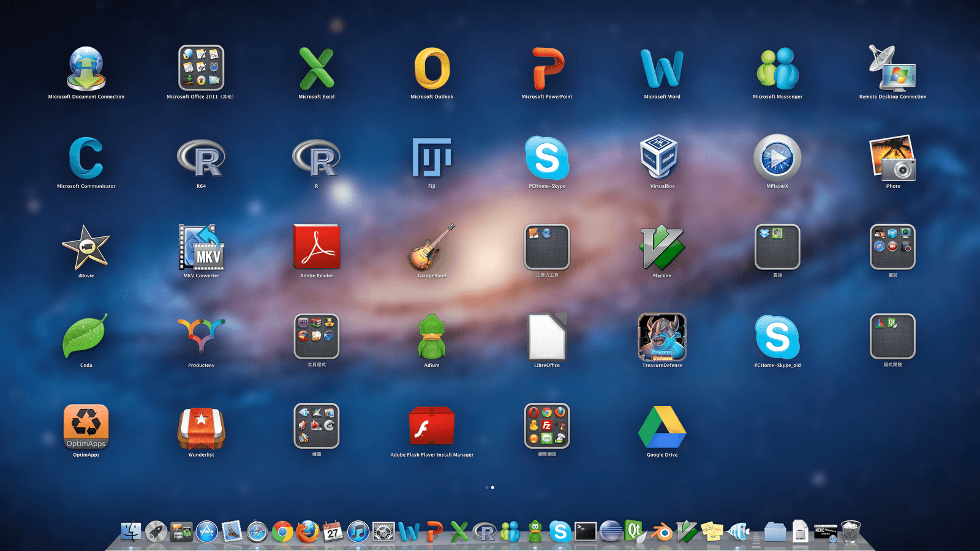Open GarageBand guitar icon

(x=432, y=247)
